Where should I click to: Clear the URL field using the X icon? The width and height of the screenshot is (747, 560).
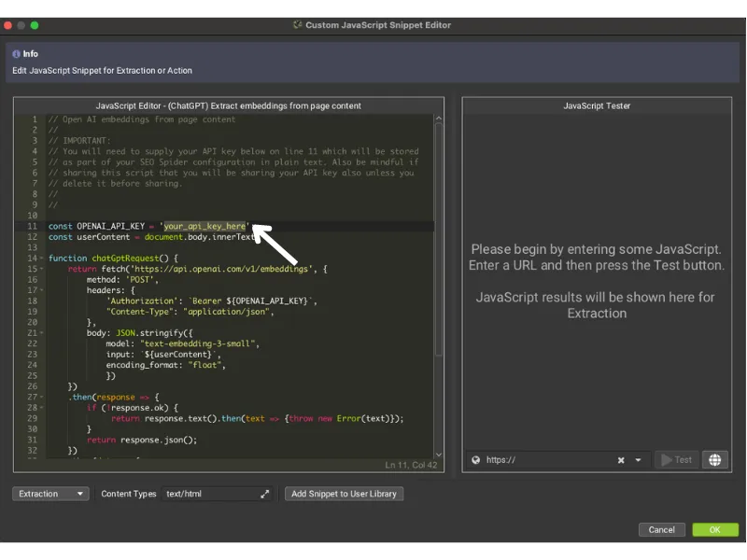[x=620, y=459]
